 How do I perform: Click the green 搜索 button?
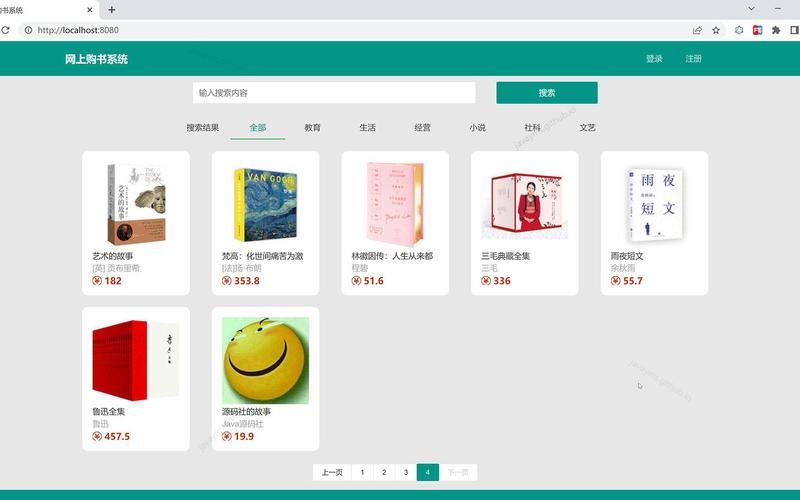pyautogui.click(x=547, y=93)
